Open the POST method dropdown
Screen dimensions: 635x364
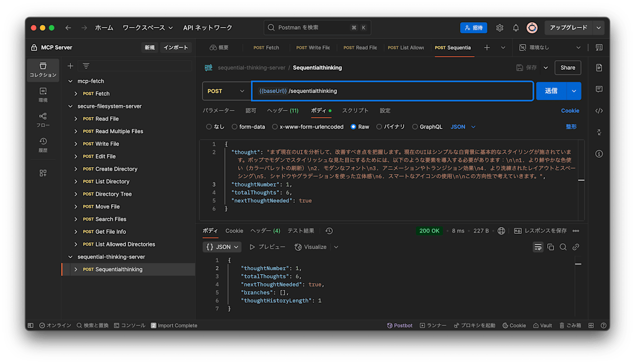226,91
